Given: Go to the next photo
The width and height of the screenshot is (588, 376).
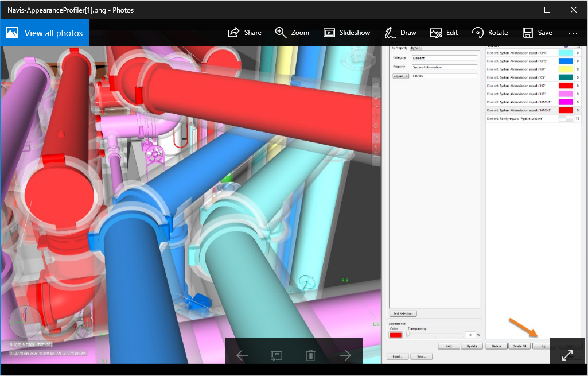Looking at the screenshot, I should coord(345,355).
